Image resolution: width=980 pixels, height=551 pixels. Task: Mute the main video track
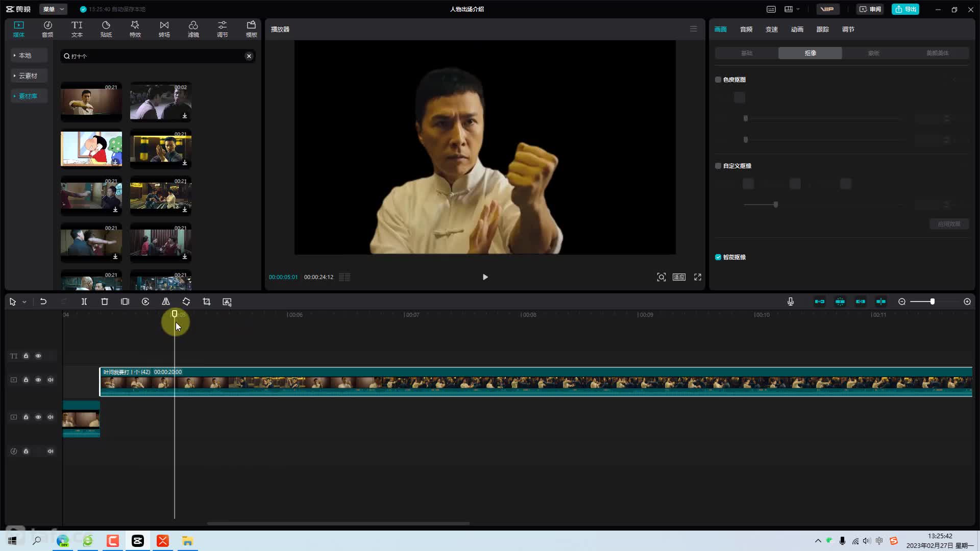point(51,380)
